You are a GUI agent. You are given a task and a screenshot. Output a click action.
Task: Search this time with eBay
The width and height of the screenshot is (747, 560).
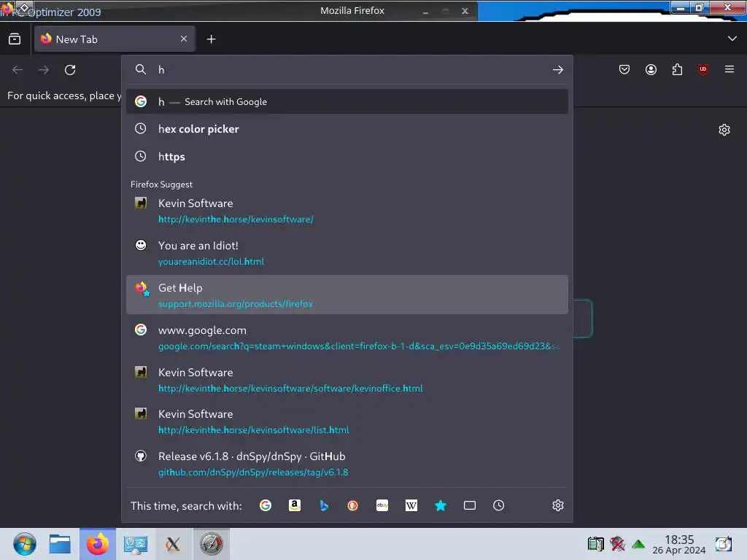click(382, 505)
